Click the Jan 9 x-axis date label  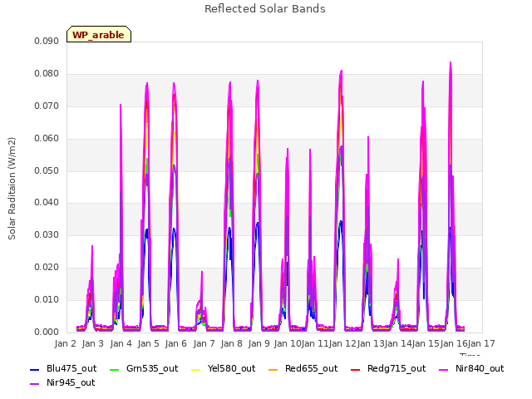point(259,343)
